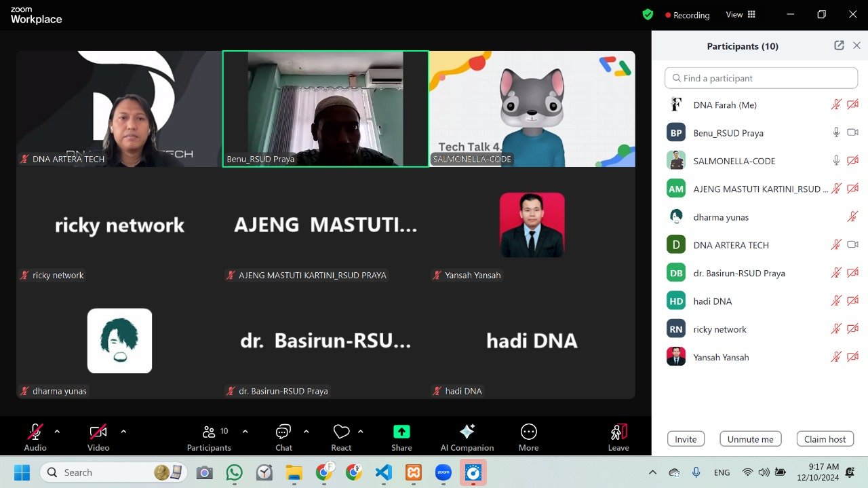
Task: Click the Find a participant search field
Action: point(760,77)
